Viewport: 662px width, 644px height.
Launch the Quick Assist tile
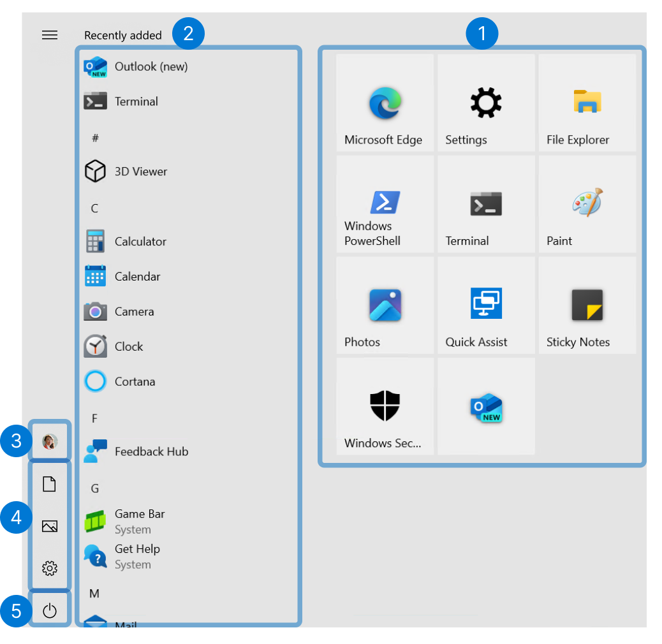[486, 305]
